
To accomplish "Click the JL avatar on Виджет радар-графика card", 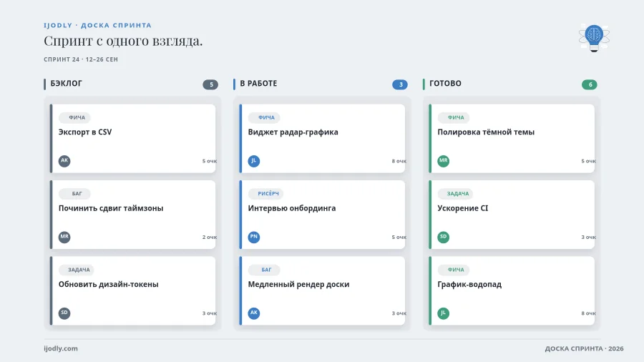I will [254, 161].
